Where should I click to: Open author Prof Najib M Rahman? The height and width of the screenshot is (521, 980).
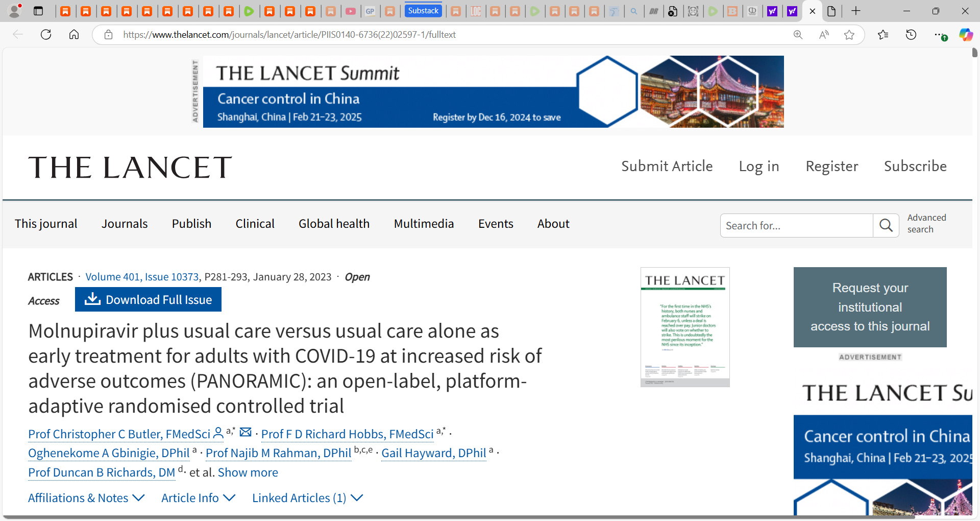click(278, 453)
